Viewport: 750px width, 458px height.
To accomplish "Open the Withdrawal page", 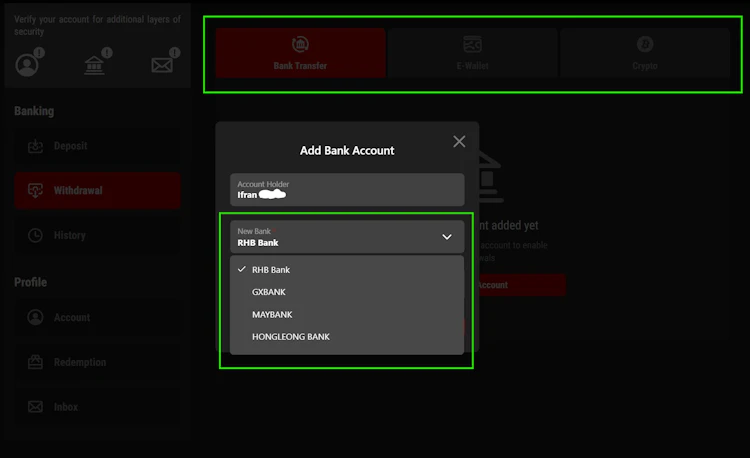I will [x=98, y=190].
